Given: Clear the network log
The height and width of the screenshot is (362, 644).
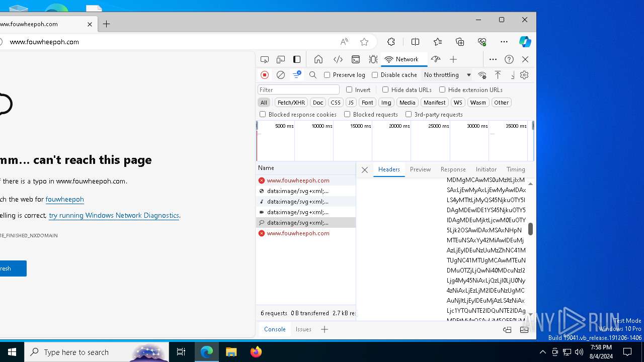Looking at the screenshot, I should point(281,75).
